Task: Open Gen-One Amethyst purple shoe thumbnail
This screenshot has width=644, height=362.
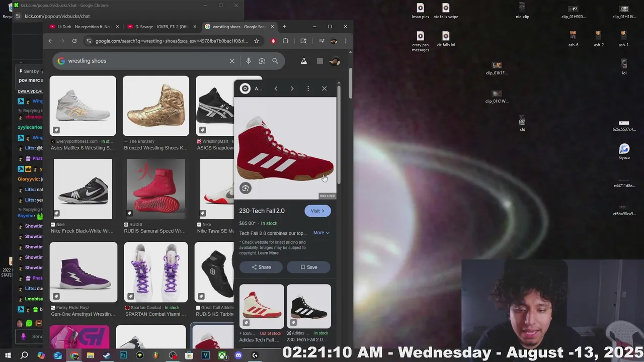Action: pyautogui.click(x=84, y=272)
